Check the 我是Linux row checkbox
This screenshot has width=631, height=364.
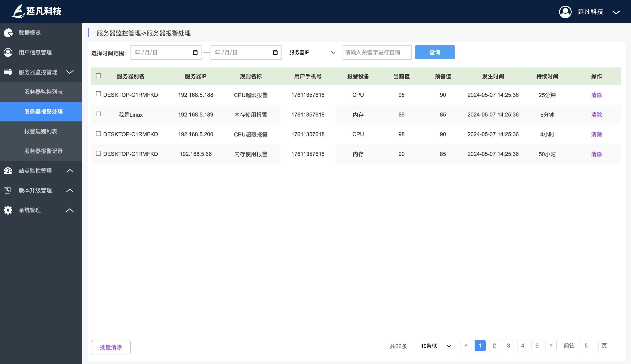[99, 114]
